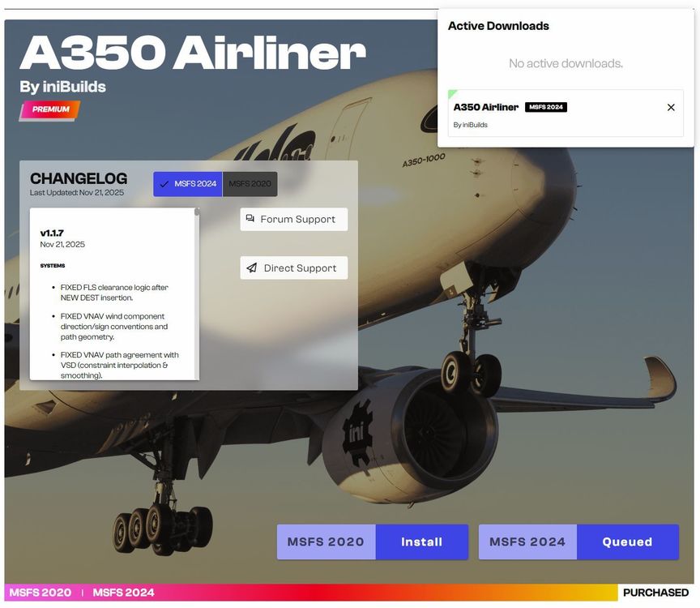Image resolution: width=700 pixels, height=608 pixels.
Task: Click the checkmark on MSFS 2024 changelog tab
Action: [164, 184]
